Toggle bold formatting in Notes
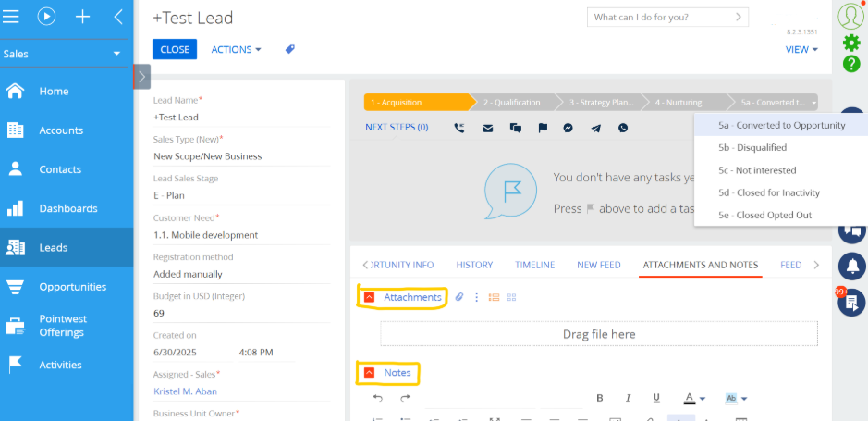Image resolution: width=868 pixels, height=422 pixels. coord(600,398)
